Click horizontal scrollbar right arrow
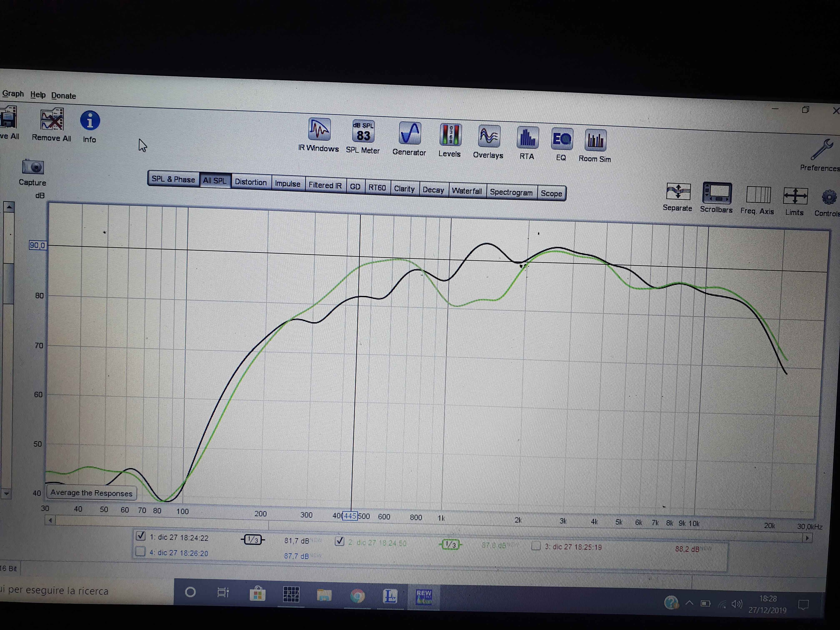This screenshot has width=840, height=630. (807, 538)
